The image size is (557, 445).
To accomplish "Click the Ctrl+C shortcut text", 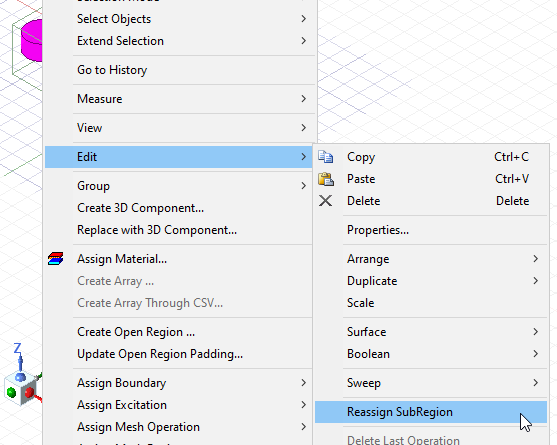I will (x=512, y=157).
